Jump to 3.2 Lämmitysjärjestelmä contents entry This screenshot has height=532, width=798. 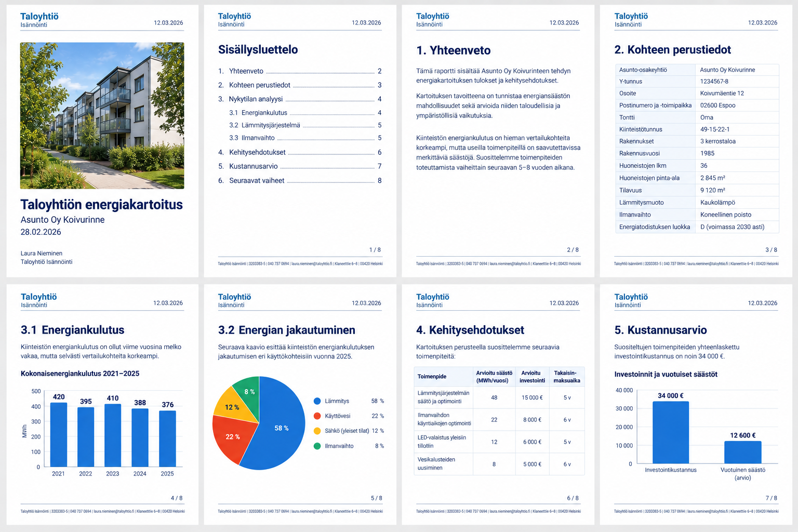(x=305, y=125)
